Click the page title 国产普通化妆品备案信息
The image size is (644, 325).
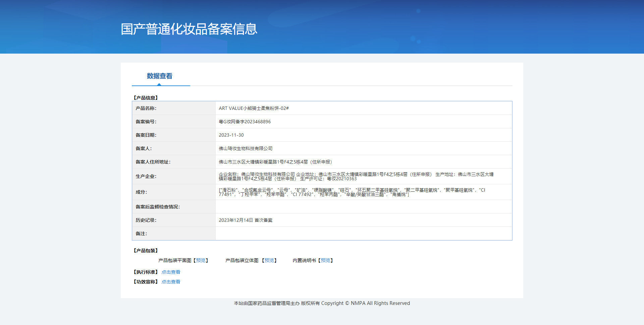tap(189, 29)
